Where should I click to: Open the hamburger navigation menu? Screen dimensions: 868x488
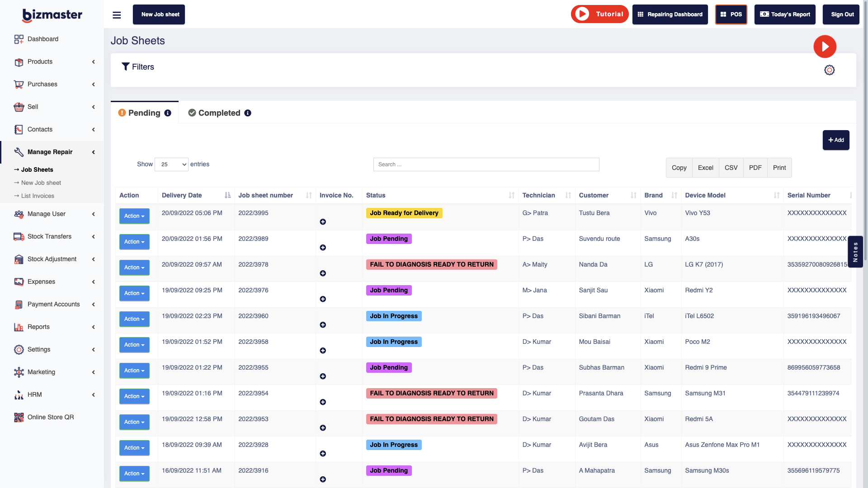(x=117, y=14)
